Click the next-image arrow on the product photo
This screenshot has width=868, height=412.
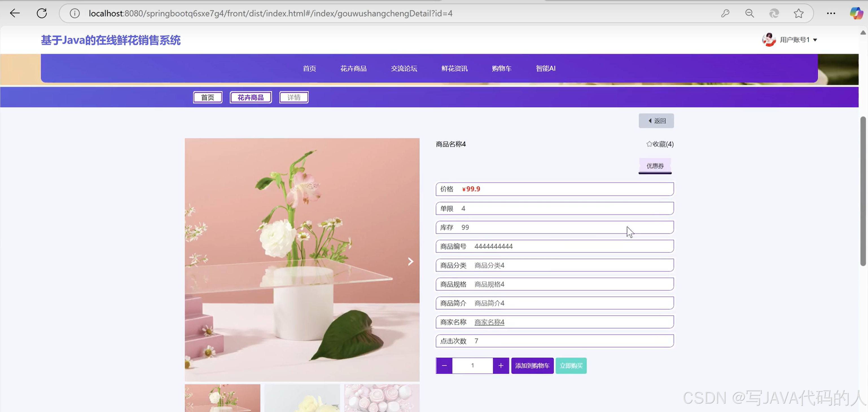410,261
